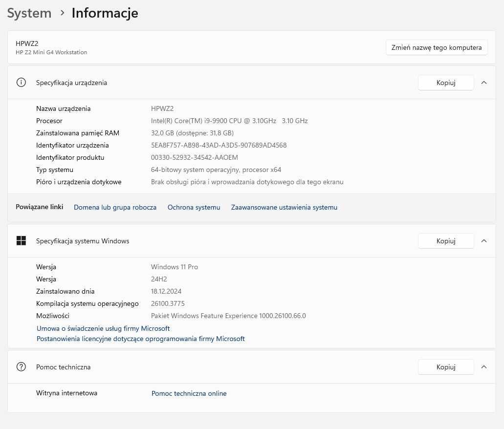Click Witryna internetowa label
504x429 pixels.
[x=66, y=393]
